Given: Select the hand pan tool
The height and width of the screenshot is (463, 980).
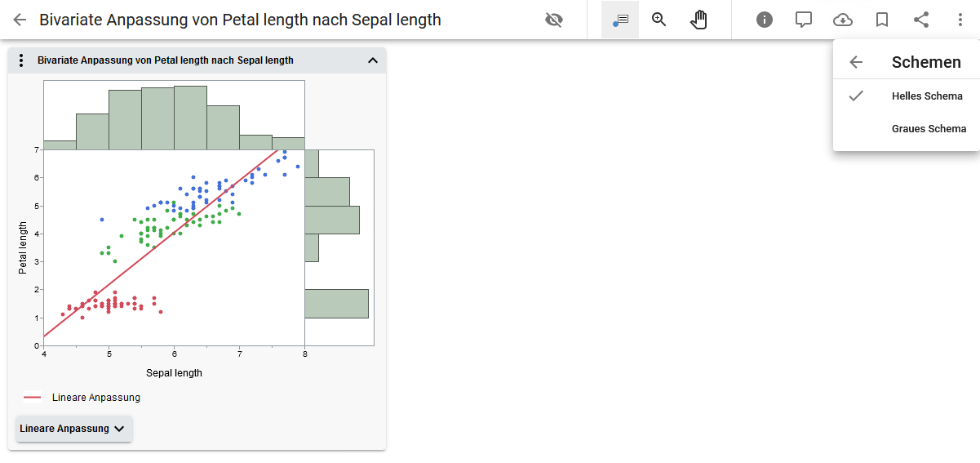Looking at the screenshot, I should pos(698,20).
